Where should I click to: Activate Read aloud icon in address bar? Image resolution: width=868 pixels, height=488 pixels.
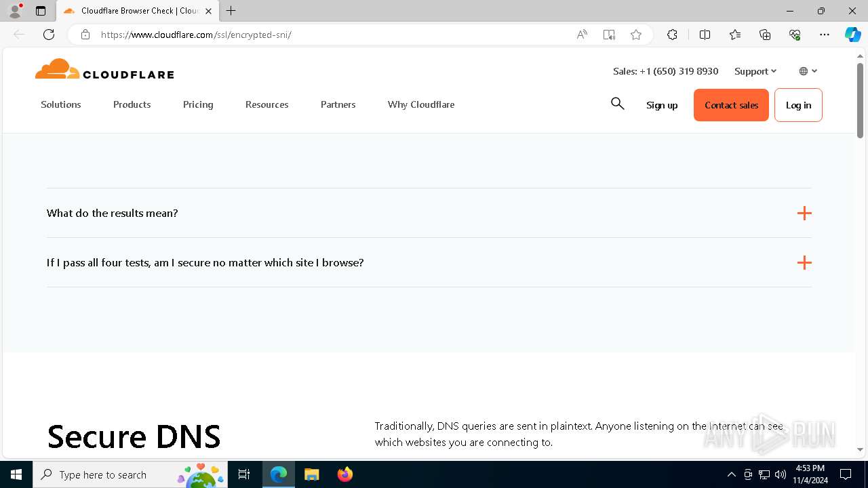(582, 35)
